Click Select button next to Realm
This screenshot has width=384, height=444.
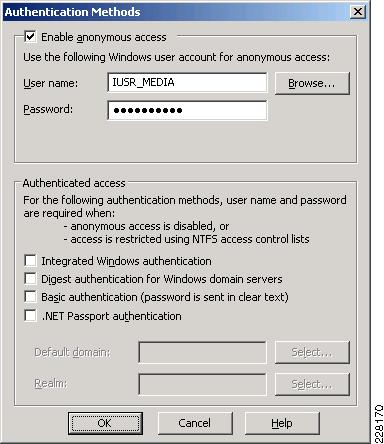[312, 384]
